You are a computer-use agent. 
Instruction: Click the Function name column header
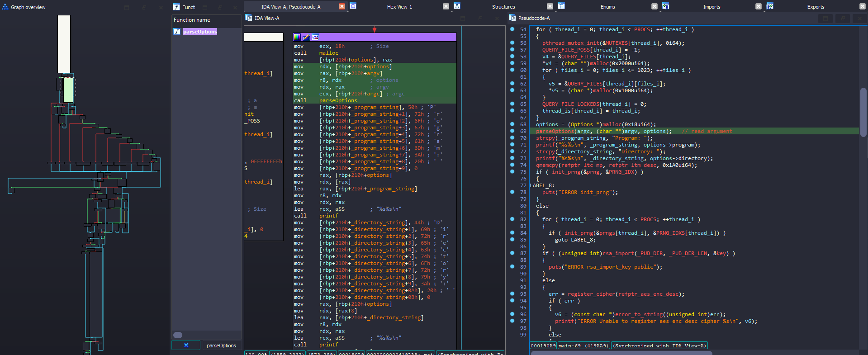tap(207, 20)
